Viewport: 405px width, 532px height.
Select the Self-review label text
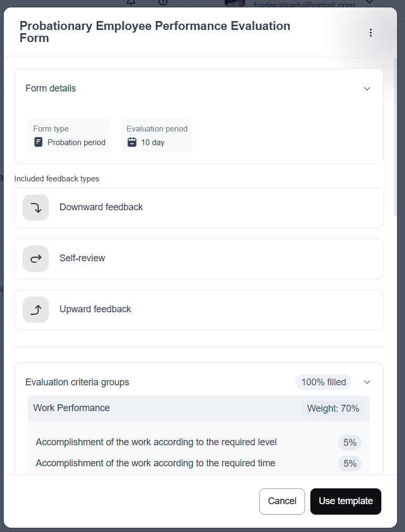coord(82,259)
